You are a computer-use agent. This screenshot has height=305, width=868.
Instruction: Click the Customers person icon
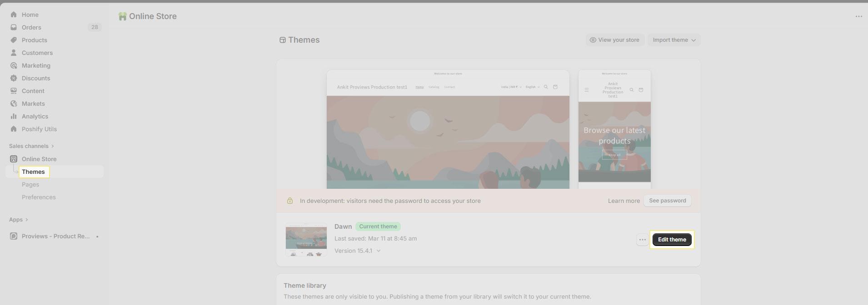tap(14, 53)
